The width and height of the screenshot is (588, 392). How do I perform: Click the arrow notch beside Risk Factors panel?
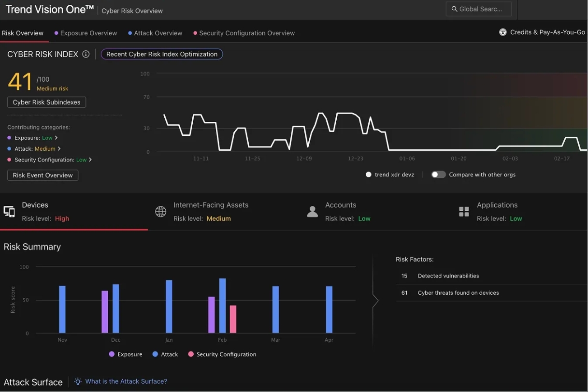click(375, 301)
